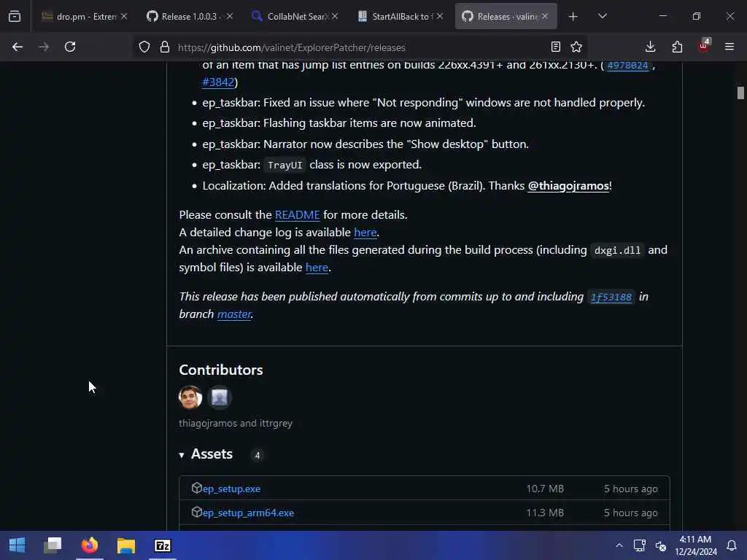This screenshot has height=560, width=747.
Task: Download ep_setup_arm64.exe asset
Action: (248, 513)
